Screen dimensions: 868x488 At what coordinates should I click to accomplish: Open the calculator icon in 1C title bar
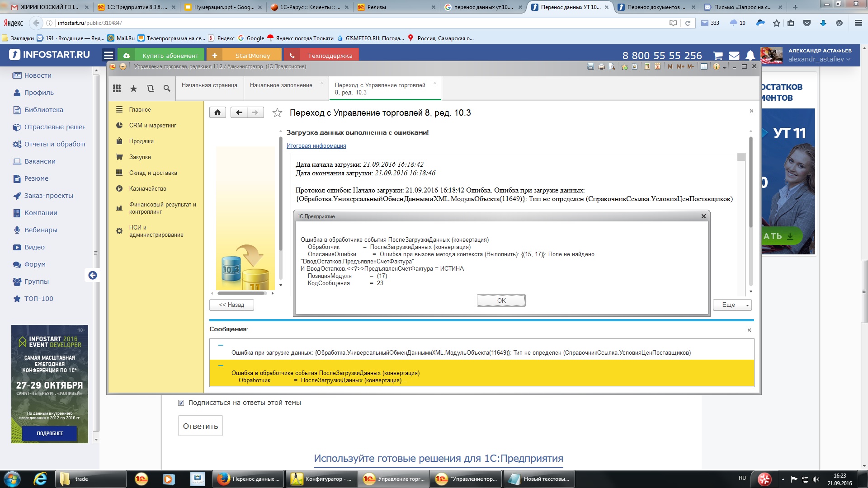point(647,66)
